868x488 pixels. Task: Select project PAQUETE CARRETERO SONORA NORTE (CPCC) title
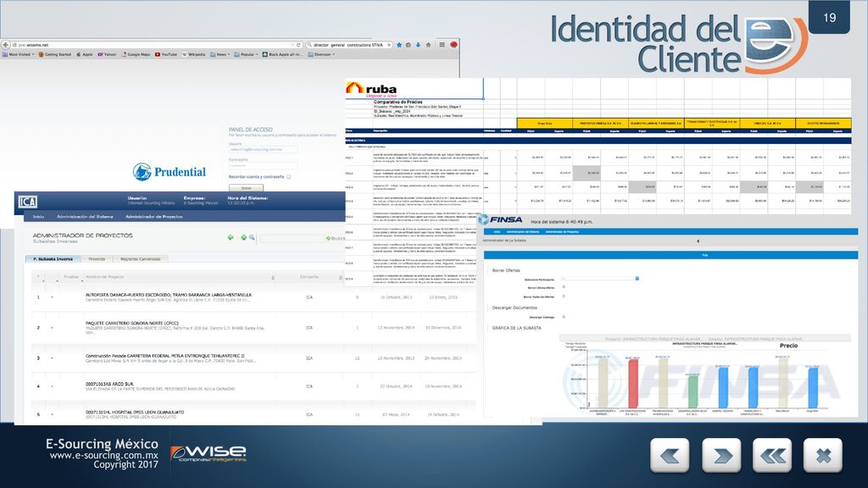(131, 323)
